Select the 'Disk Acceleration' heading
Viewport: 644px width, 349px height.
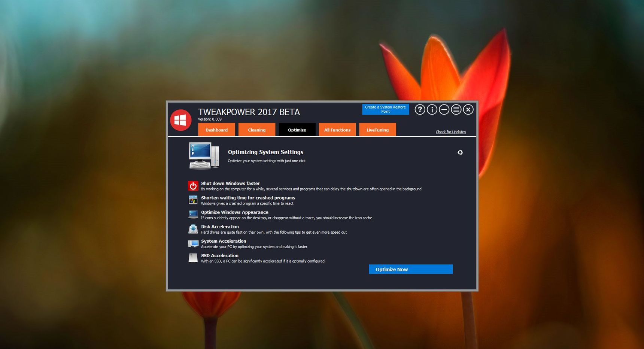tap(220, 227)
